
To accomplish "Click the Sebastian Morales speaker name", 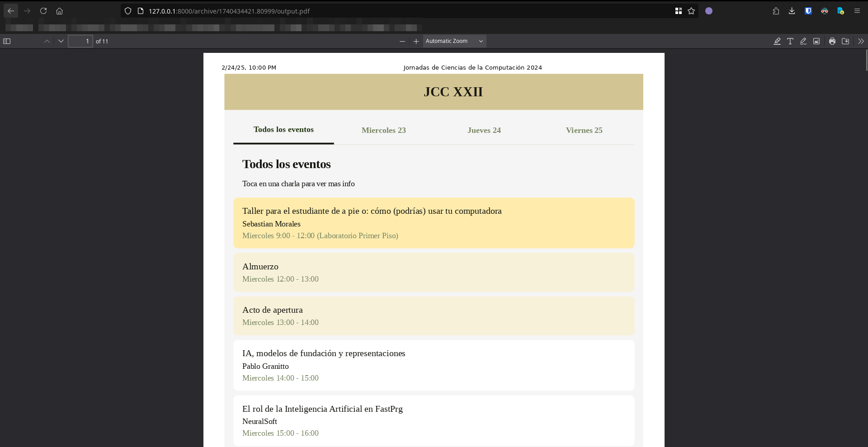I will pos(271,224).
